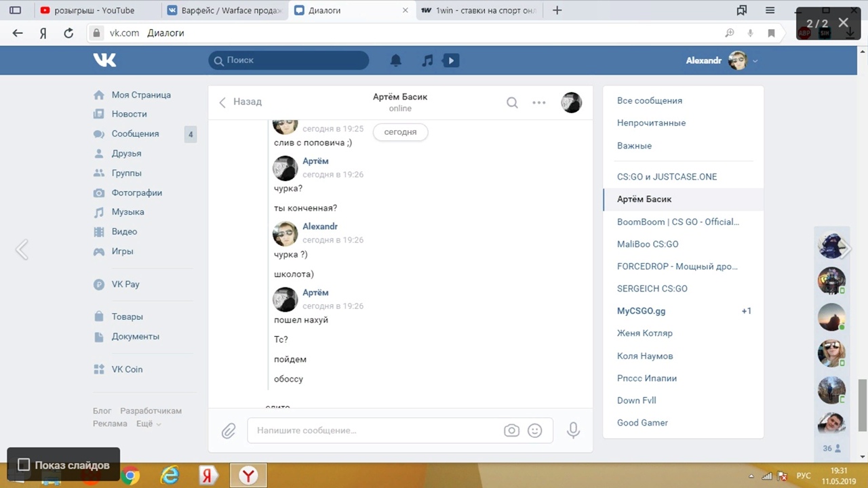Go back using the "Назад" link
868x488 pixels.
pos(241,102)
